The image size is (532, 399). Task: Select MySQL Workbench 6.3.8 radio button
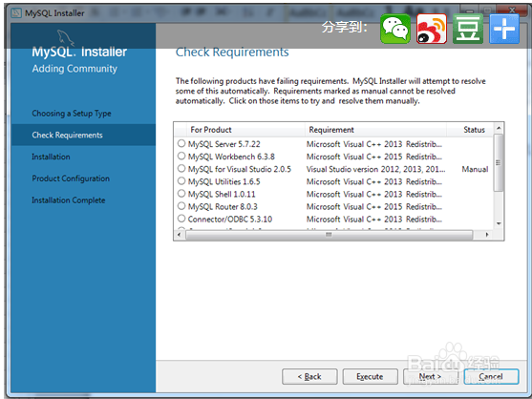pyautogui.click(x=181, y=156)
